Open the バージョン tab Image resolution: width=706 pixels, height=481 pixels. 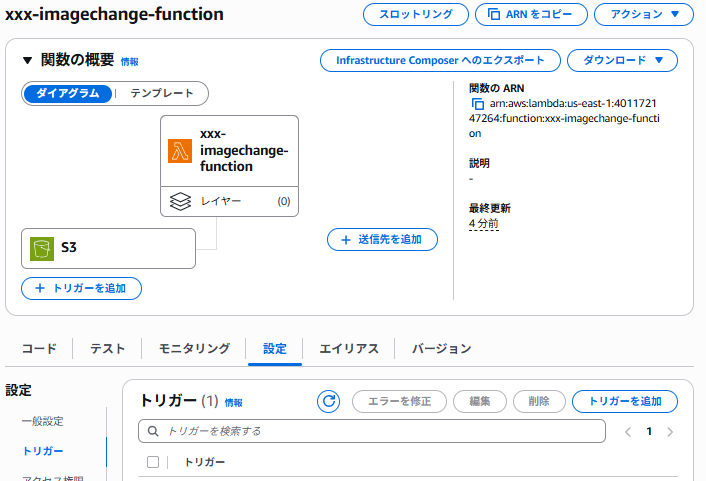click(x=442, y=349)
